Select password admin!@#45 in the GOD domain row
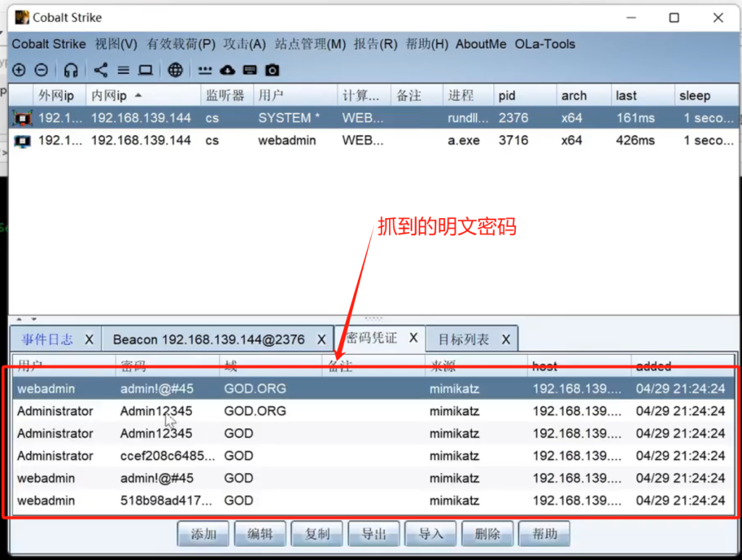 (x=157, y=478)
